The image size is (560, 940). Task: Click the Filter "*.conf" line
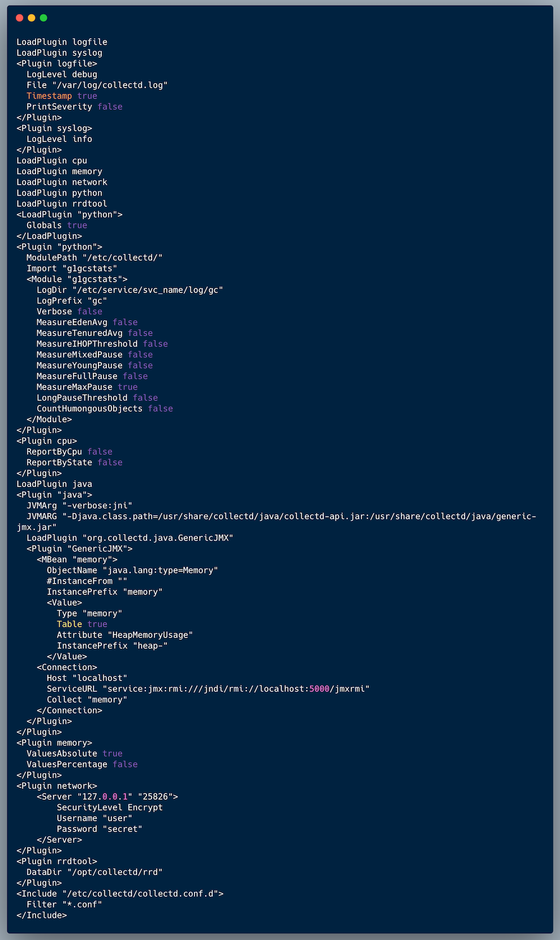point(64,904)
